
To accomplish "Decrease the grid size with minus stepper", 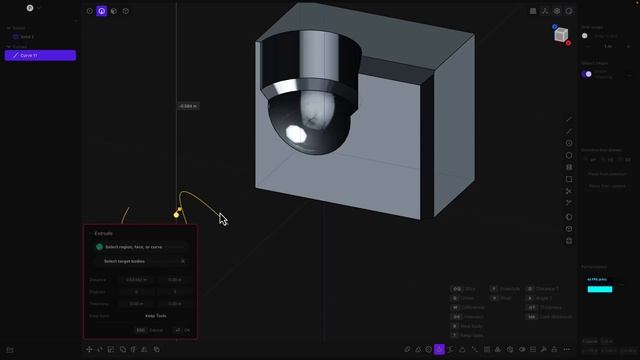I will pyautogui.click(x=588, y=47).
